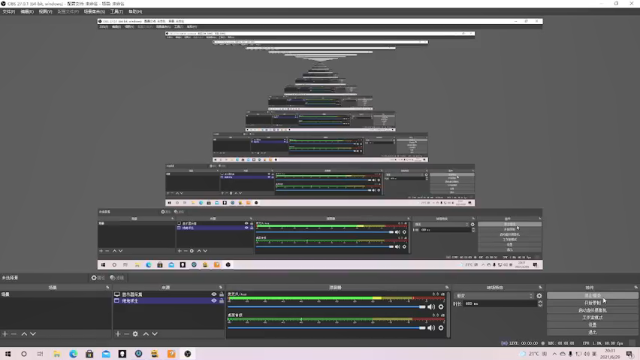Remove the selected scene using minus icon
This screenshot has width=640, height=360.
[13, 334]
